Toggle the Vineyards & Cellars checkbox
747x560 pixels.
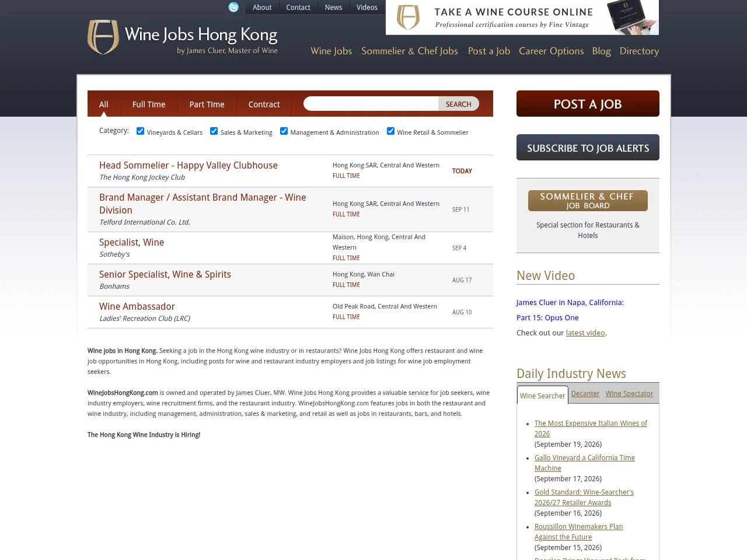(x=140, y=131)
